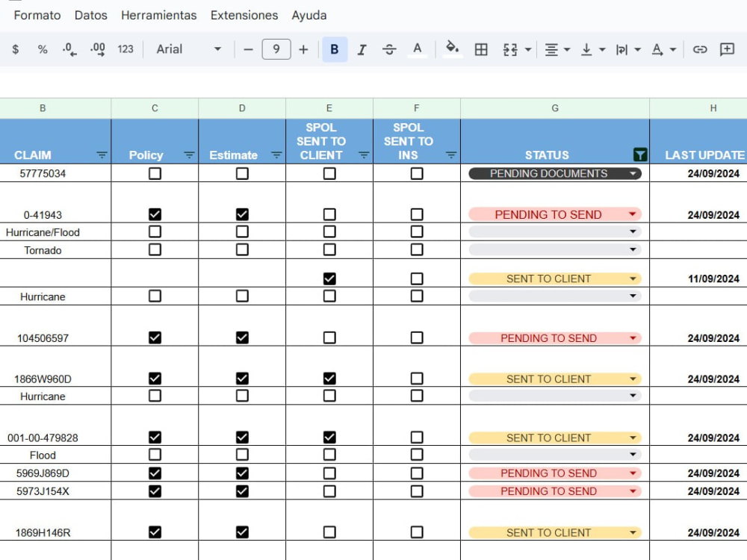Check SPOL sent to client for 5969J869D
Screen dimensions: 747x560
[329, 473]
